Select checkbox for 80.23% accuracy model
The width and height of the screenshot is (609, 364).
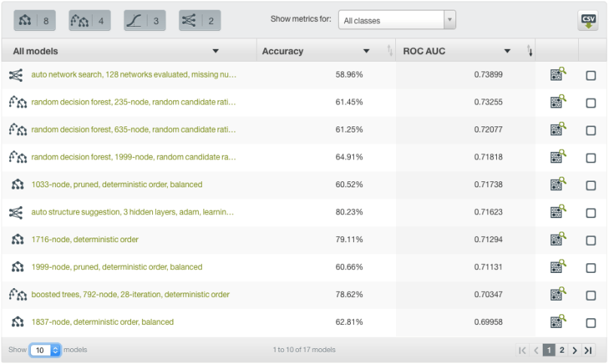(591, 213)
